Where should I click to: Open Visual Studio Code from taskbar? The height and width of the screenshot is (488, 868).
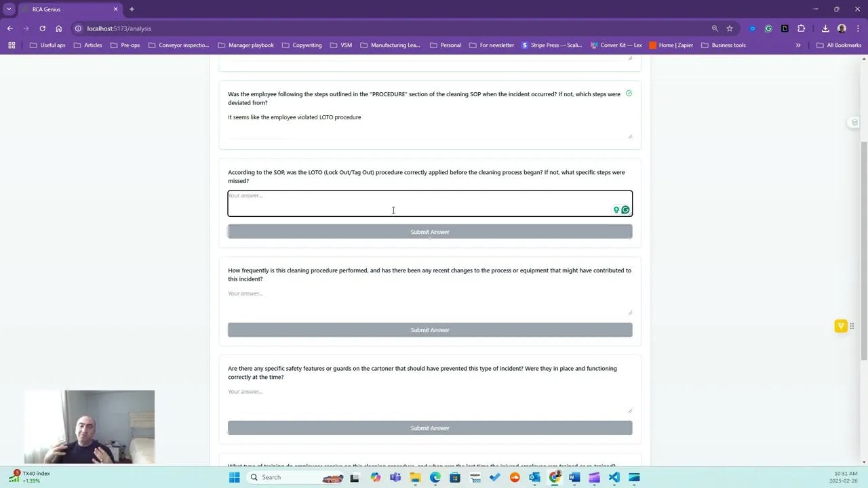point(614,477)
